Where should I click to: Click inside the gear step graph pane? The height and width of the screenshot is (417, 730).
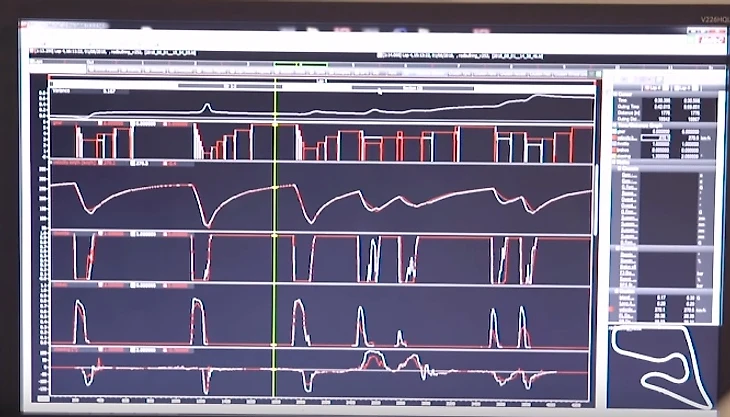point(321,142)
